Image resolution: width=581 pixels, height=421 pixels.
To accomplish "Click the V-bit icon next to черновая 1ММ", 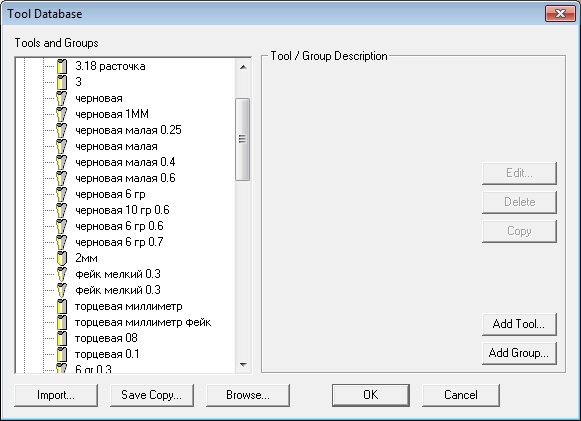I will (62, 114).
